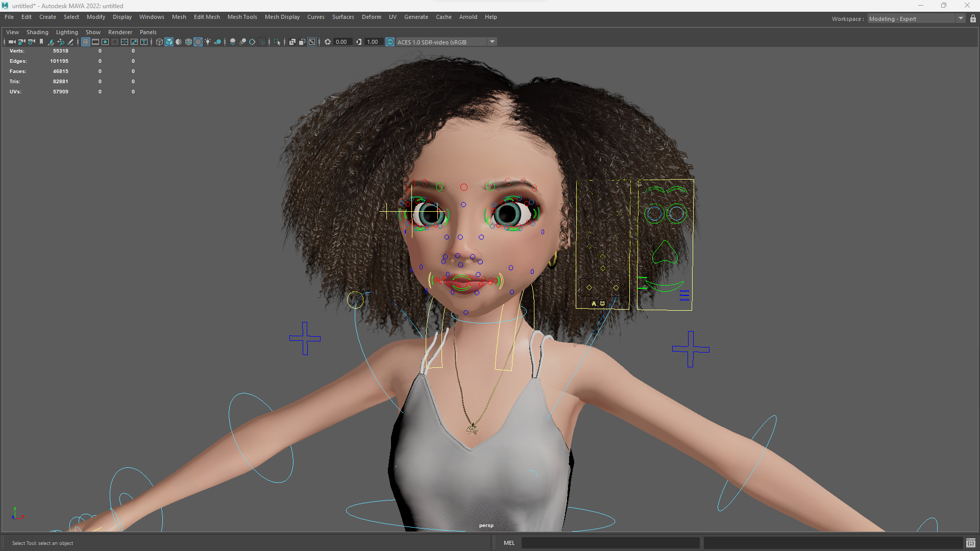Viewport: 980px width, 551px height.
Task: Toggle the Textured display mode
Action: [x=198, y=42]
